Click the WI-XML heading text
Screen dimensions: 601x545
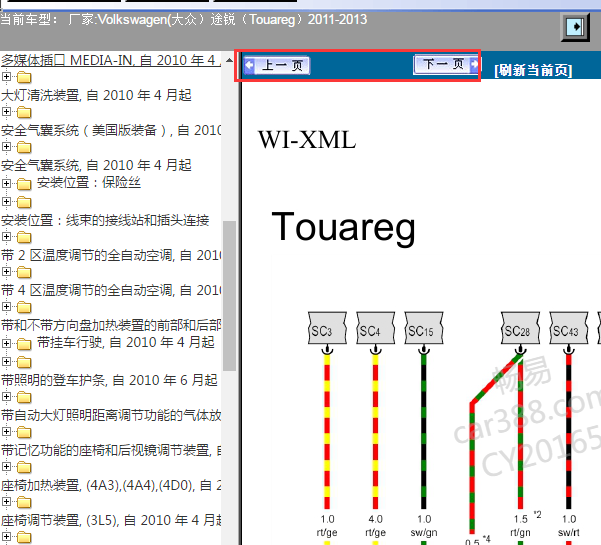[307, 140]
